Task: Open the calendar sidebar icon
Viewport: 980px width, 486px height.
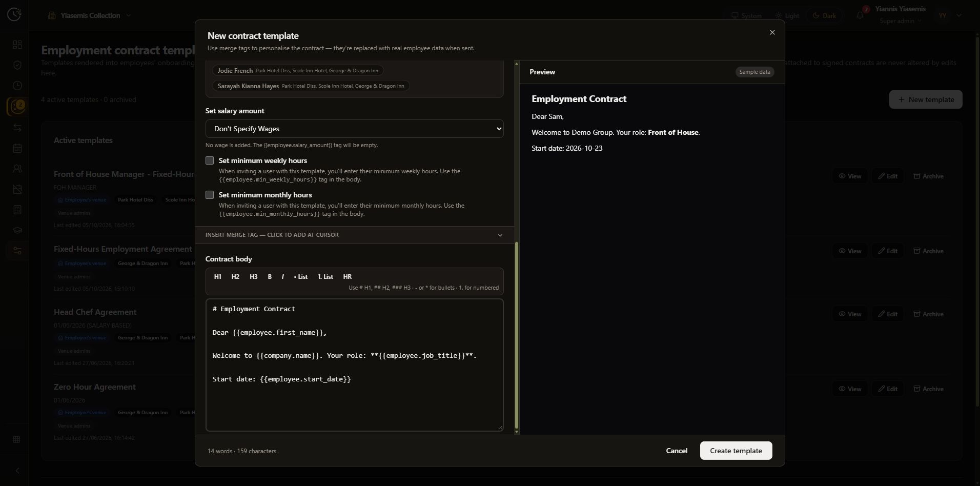Action: point(17,148)
